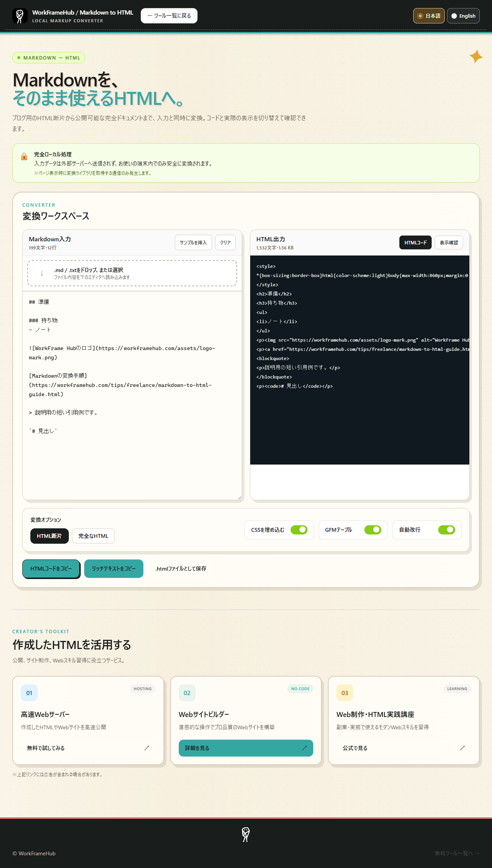Switch to 表示確認 preview tab
The height and width of the screenshot is (868, 492).
click(x=449, y=242)
